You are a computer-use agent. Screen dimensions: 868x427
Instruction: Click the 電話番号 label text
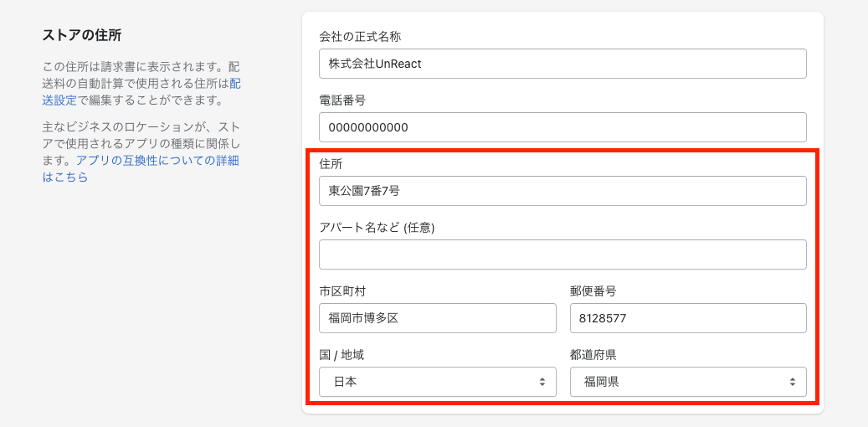342,100
